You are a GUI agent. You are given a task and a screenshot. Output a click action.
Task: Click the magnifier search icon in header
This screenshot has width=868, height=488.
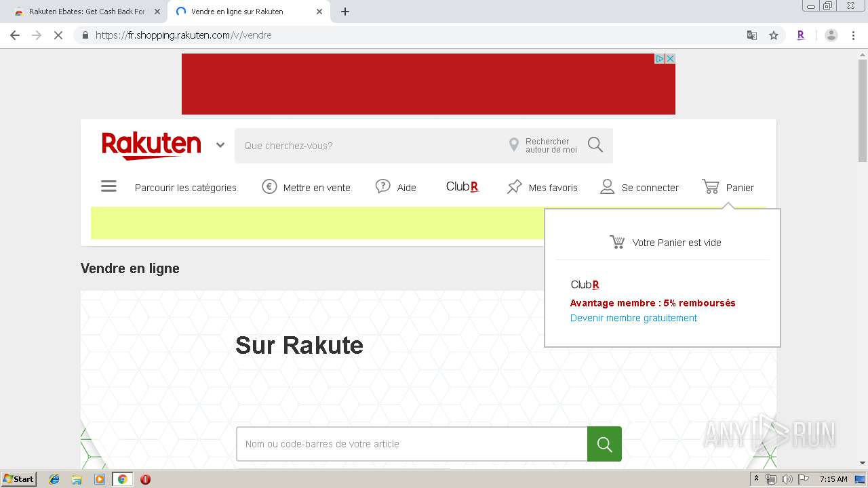(x=595, y=145)
